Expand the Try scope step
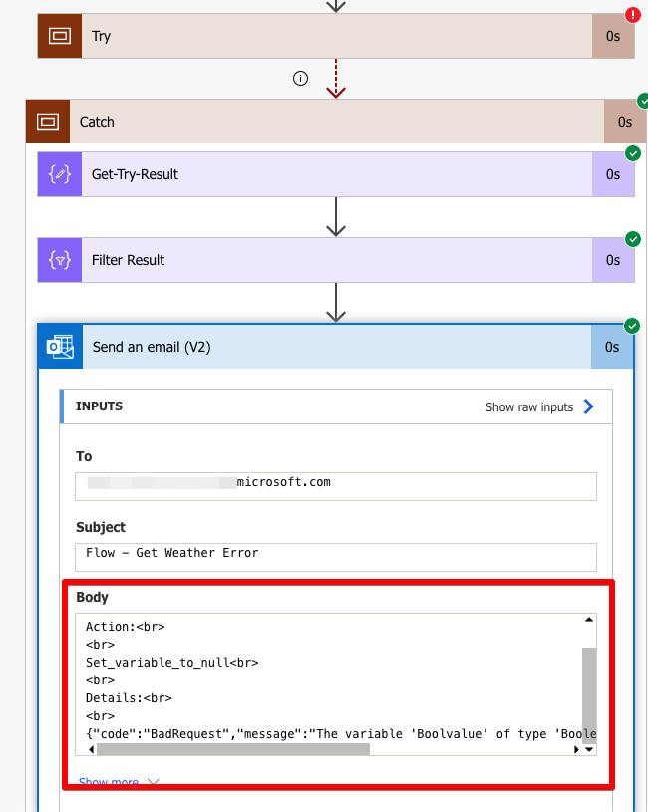The width and height of the screenshot is (648, 812). coord(337,36)
